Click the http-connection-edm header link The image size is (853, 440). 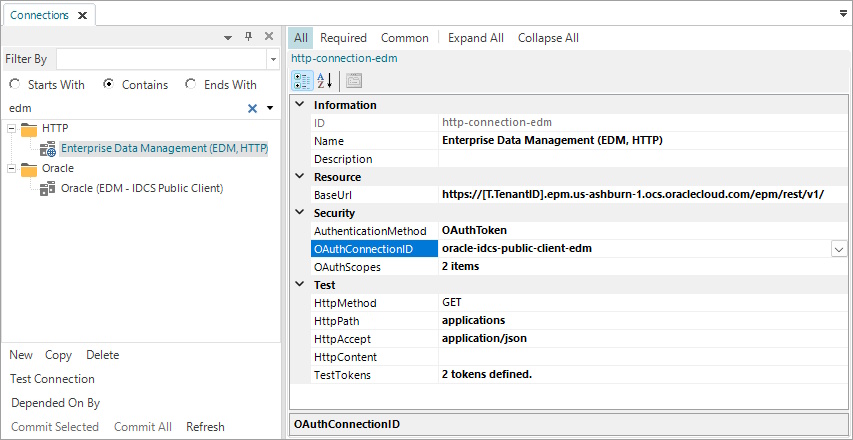point(344,58)
